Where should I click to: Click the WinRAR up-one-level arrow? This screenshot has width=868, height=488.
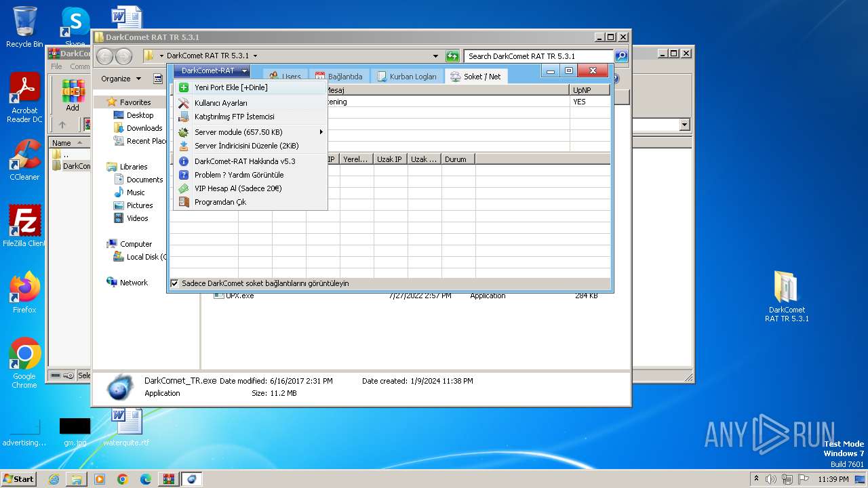pos(62,125)
